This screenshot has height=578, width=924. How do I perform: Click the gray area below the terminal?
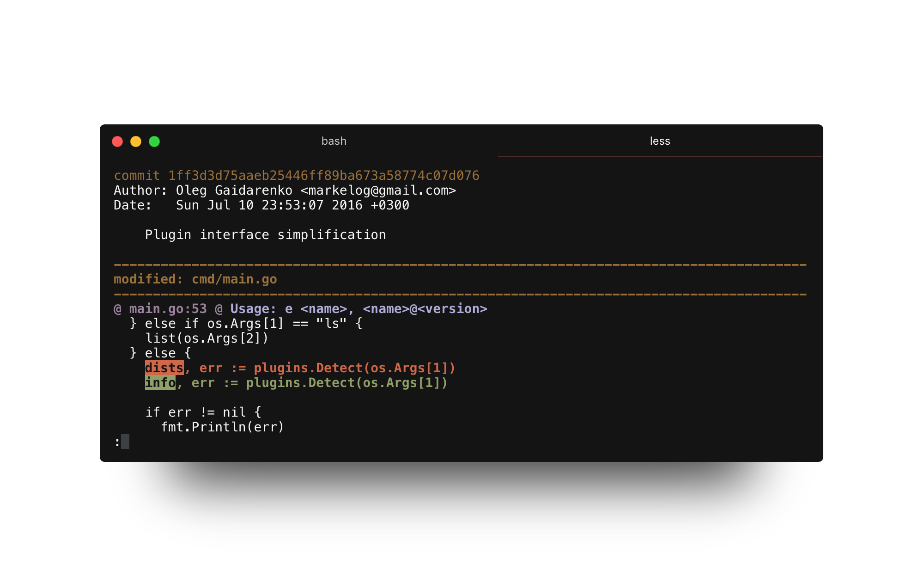tap(461, 506)
